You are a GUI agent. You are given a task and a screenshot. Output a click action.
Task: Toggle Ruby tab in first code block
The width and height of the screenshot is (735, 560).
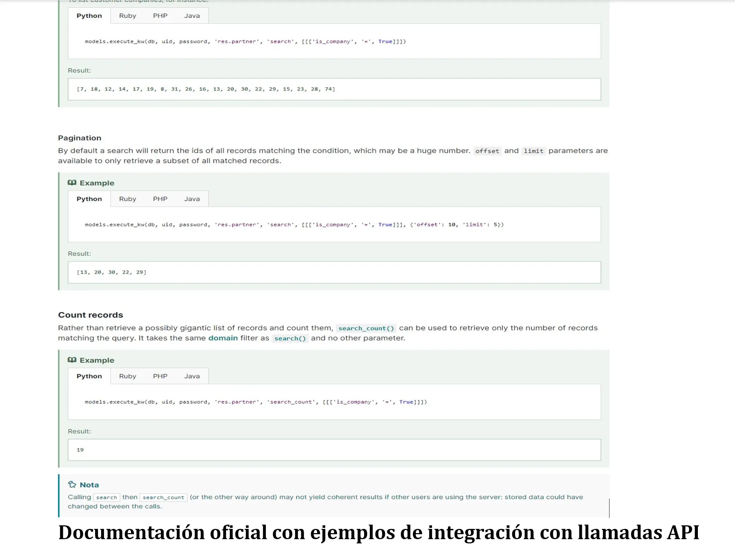point(128,15)
